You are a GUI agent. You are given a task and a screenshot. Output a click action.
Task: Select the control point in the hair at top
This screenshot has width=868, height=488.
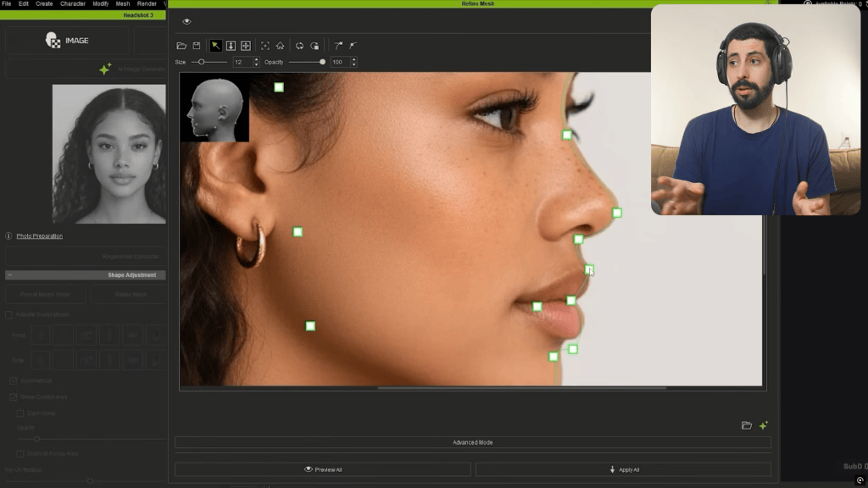[x=279, y=87]
